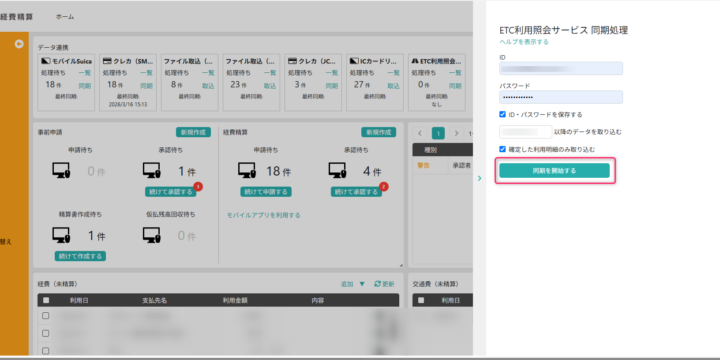Viewport: 720px width, 360px height.
Task: Click monitor icon under 事前申請 申請待ち
Action: pyautogui.click(x=61, y=171)
